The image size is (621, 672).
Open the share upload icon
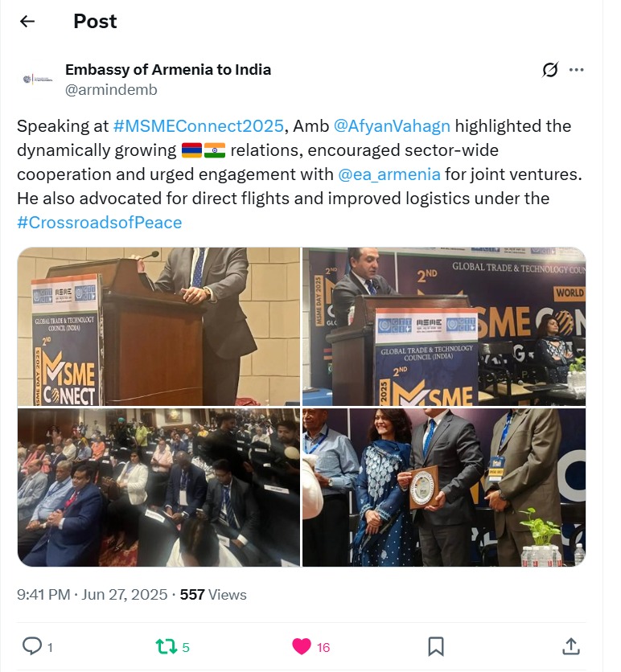(571, 646)
